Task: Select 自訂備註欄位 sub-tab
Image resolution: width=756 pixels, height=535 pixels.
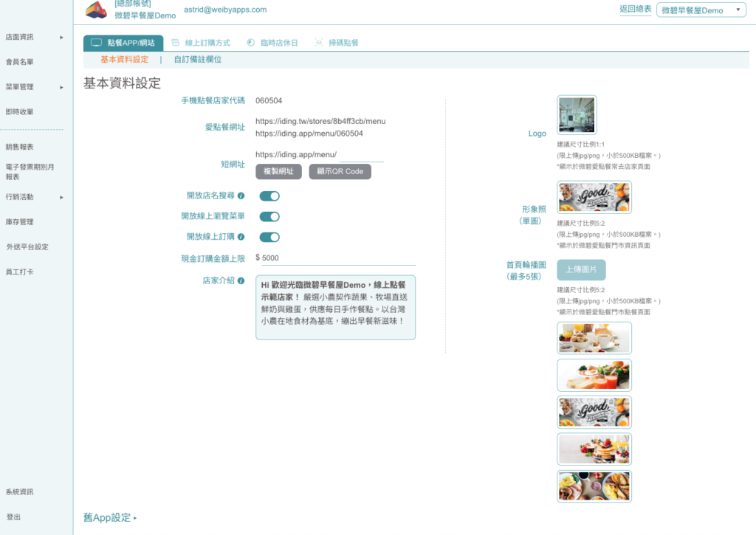Action: tap(198, 59)
